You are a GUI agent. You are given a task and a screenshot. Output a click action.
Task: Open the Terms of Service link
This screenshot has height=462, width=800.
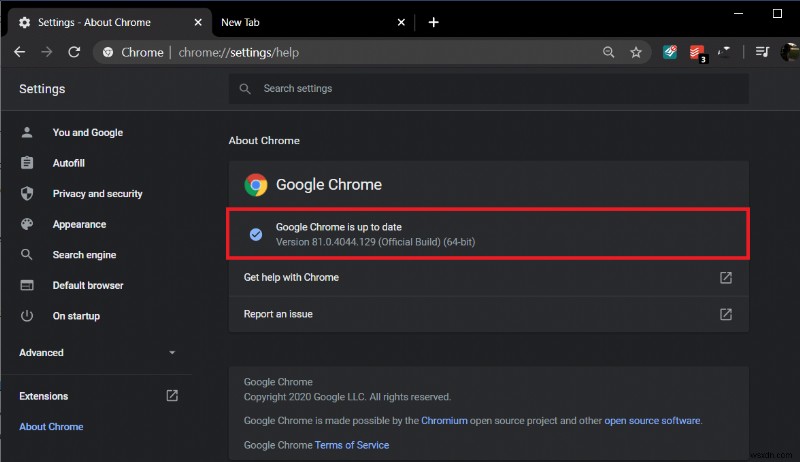point(352,445)
